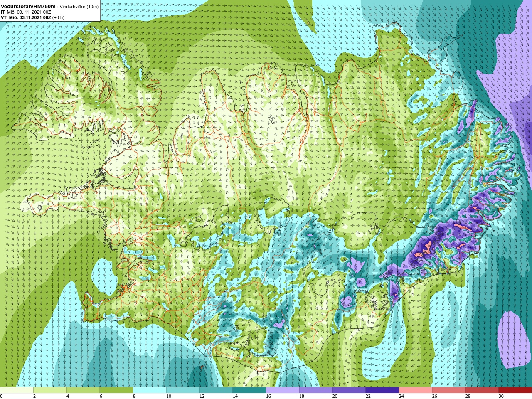Click the "VT: Mið. 03.11.2021 00Z" valid time line
The width and height of the screenshot is (532, 399).
point(26,17)
